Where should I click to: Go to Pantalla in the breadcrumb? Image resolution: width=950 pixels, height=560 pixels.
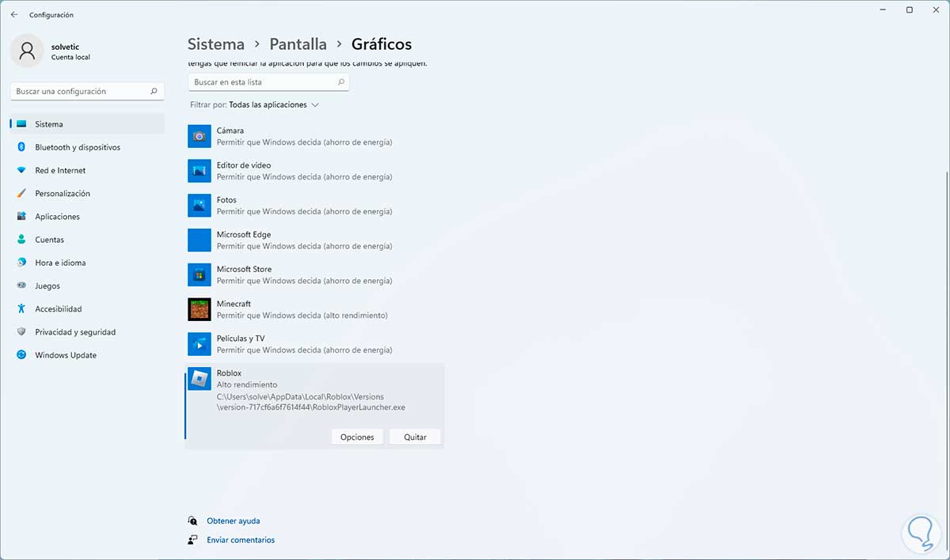tap(298, 44)
